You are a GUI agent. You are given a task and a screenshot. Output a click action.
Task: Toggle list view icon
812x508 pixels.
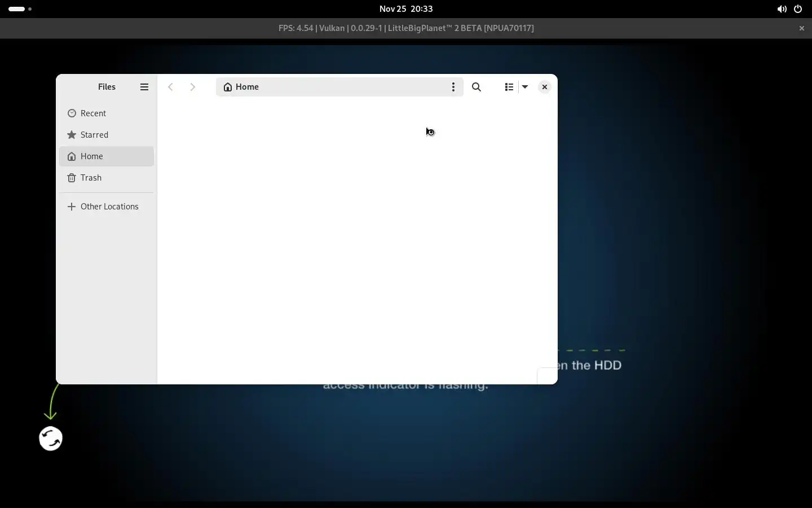coord(509,87)
